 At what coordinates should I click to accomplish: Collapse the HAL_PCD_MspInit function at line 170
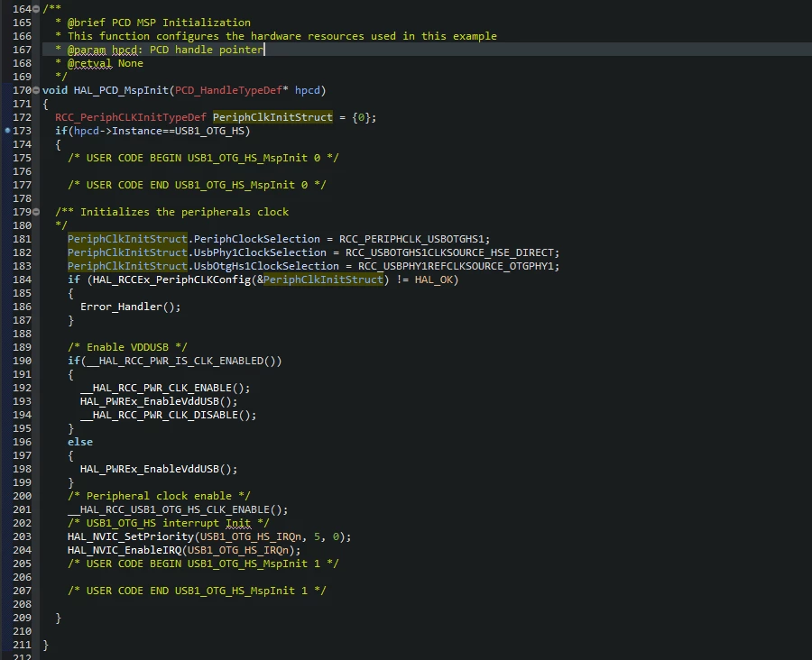(36, 90)
